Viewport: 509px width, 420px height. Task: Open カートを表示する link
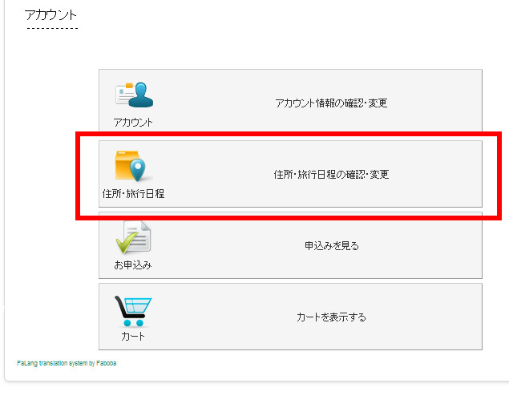[331, 317]
